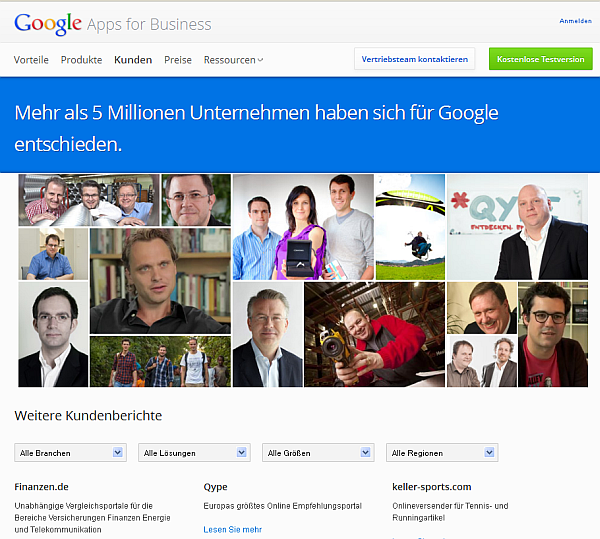Open the Qype sign photo with bald man

coord(517,227)
